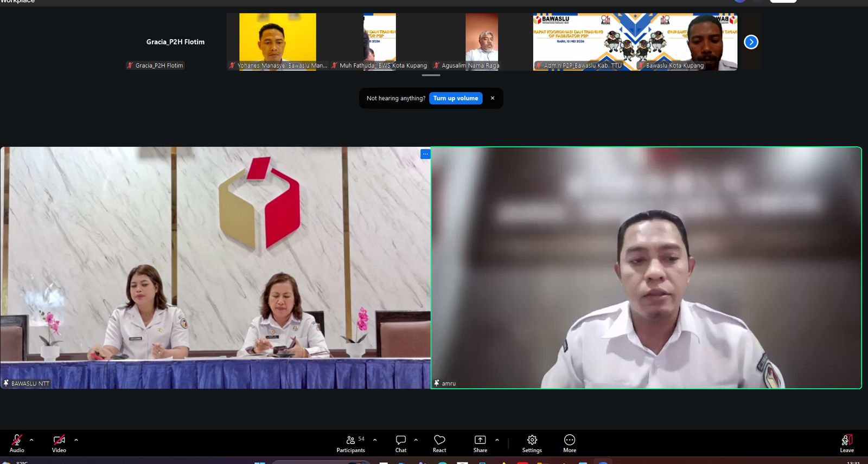Expand chat options caret
This screenshot has width=868, height=464.
(416, 440)
